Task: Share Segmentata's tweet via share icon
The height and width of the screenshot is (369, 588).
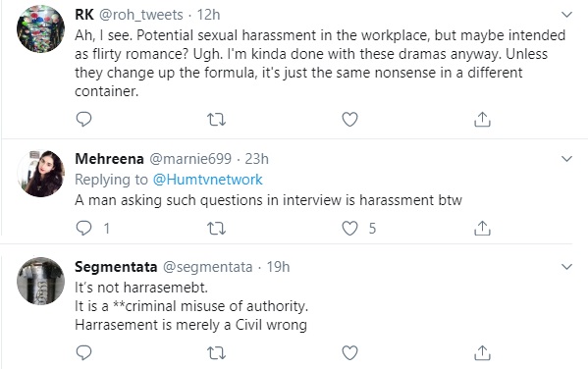Action: point(482,353)
